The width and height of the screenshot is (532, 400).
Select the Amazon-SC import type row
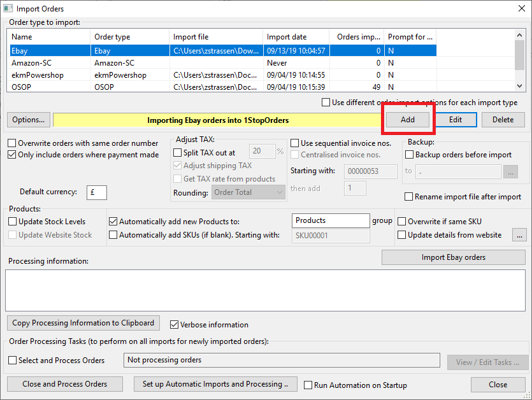[x=223, y=63]
